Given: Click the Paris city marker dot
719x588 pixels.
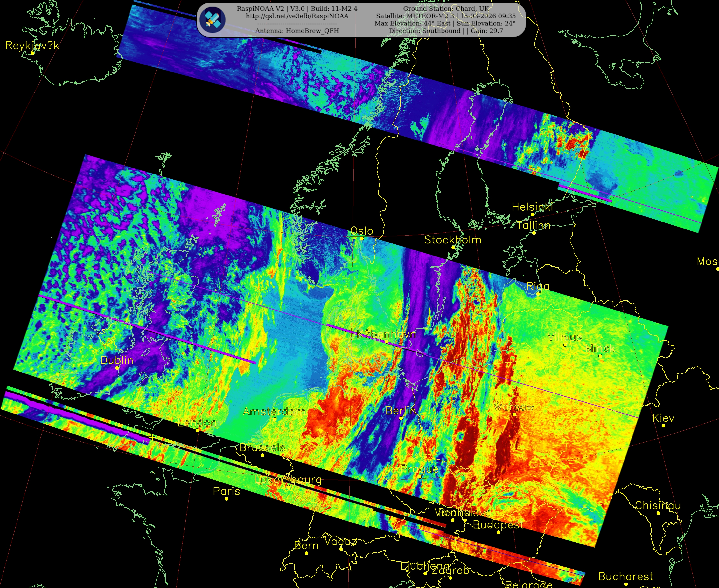Looking at the screenshot, I should (x=227, y=499).
